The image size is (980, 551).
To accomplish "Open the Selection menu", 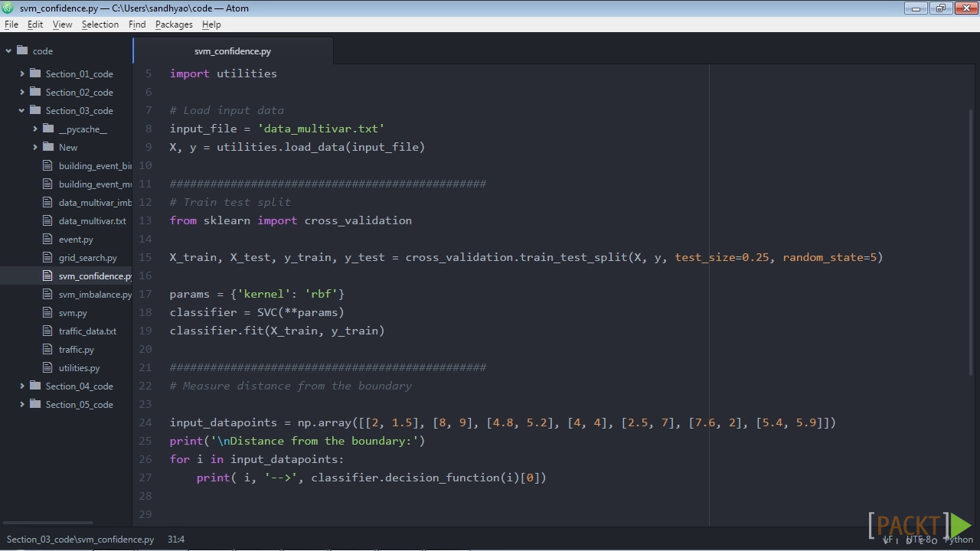I will 100,24.
